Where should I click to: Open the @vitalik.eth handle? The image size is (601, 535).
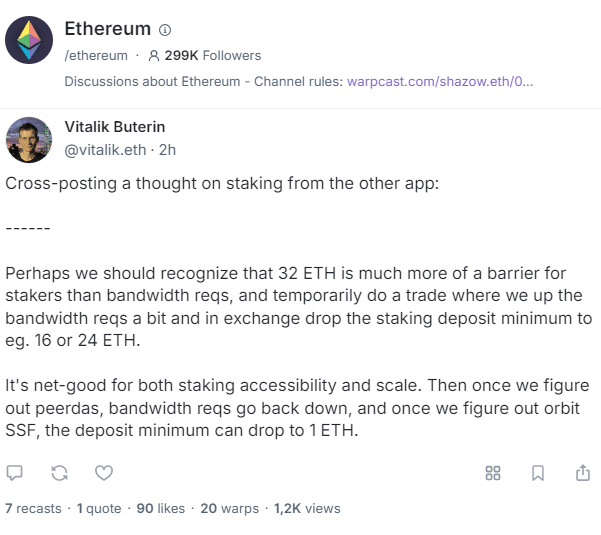tap(104, 151)
